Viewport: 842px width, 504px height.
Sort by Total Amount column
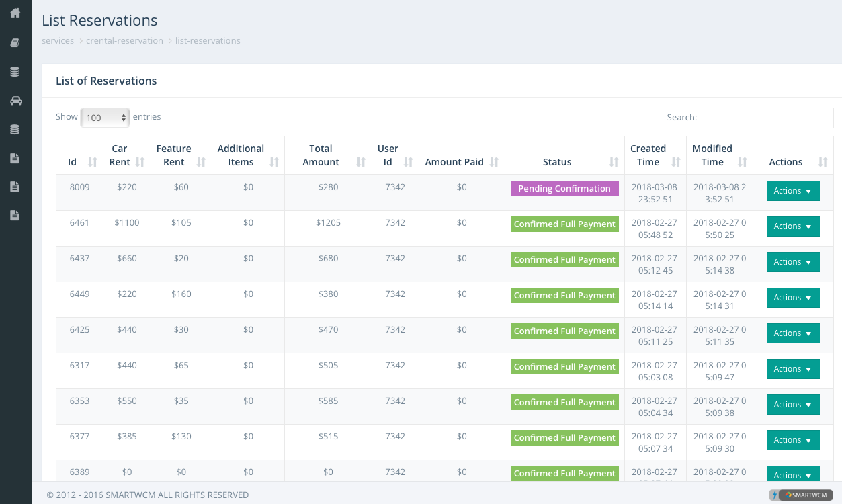(328, 155)
